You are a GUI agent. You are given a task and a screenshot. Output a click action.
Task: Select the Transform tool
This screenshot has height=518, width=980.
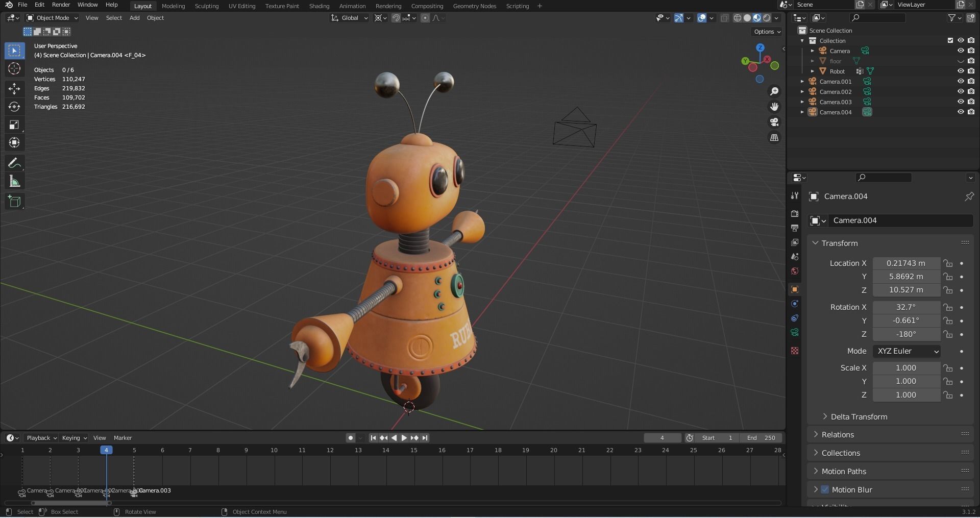click(14, 142)
